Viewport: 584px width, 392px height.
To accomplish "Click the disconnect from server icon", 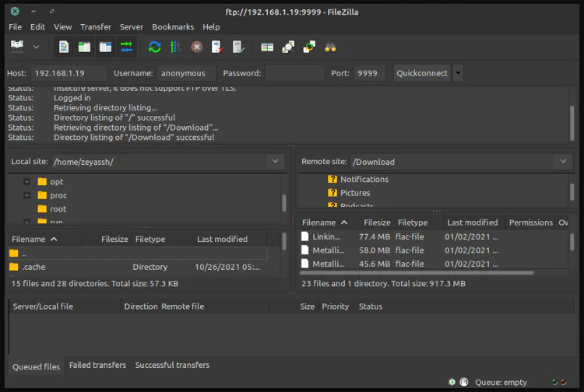I will coord(218,47).
